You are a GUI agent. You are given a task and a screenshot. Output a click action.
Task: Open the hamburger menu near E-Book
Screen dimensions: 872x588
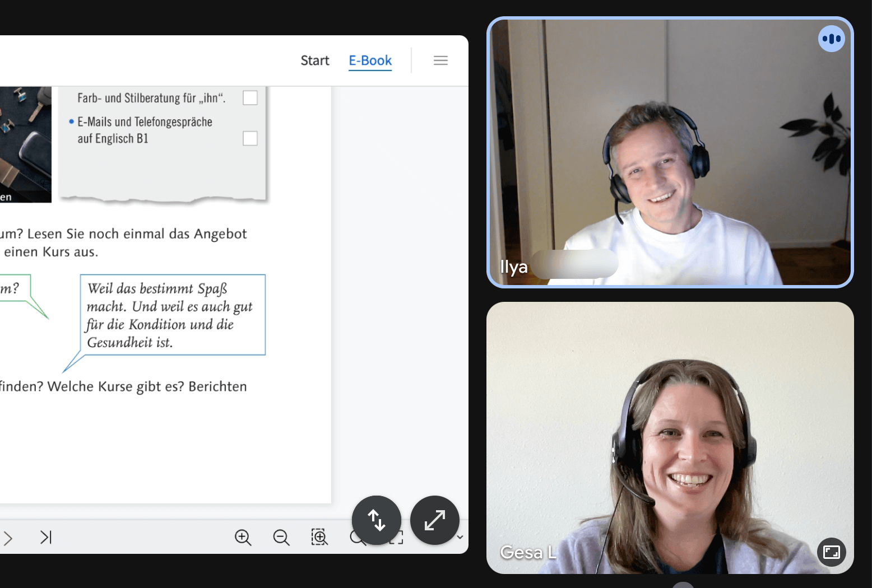pyautogui.click(x=441, y=60)
